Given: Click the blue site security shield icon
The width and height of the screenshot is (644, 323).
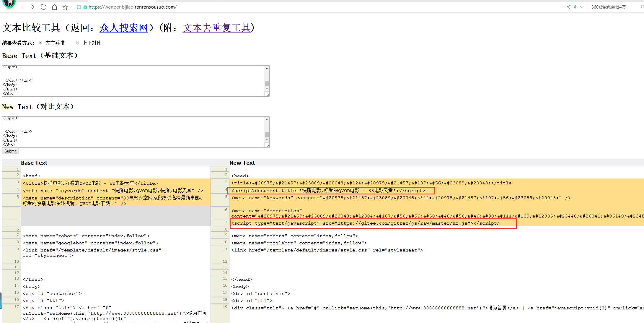Looking at the screenshot, I should [x=79, y=7].
